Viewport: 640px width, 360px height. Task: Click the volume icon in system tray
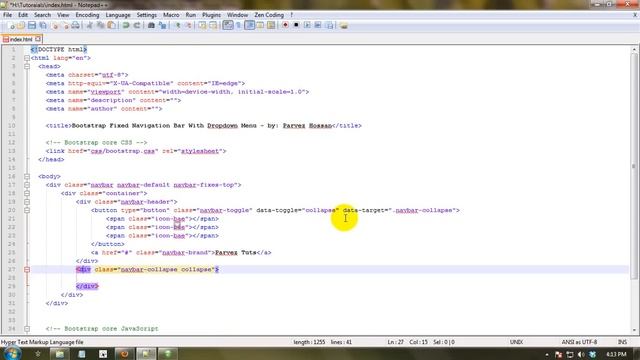point(581,354)
